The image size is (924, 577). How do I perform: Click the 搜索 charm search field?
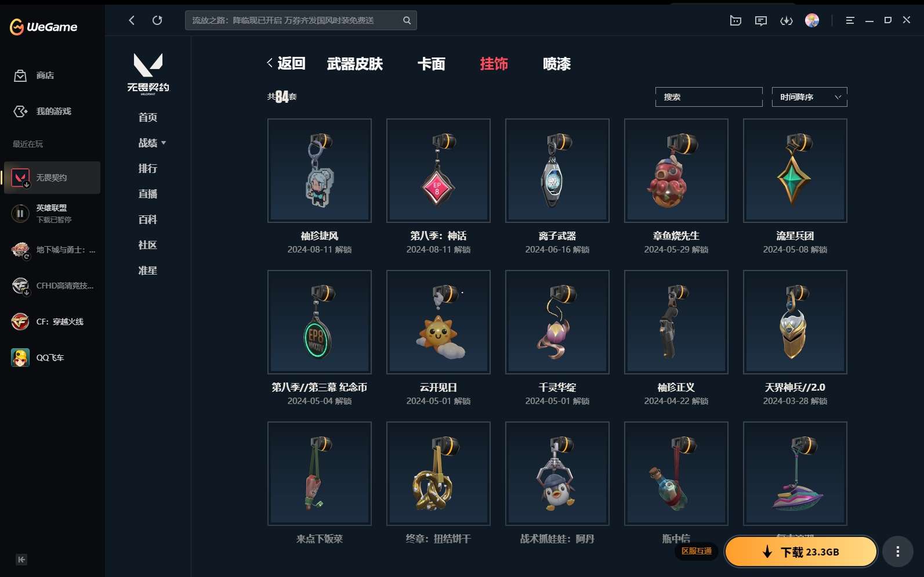tap(709, 97)
